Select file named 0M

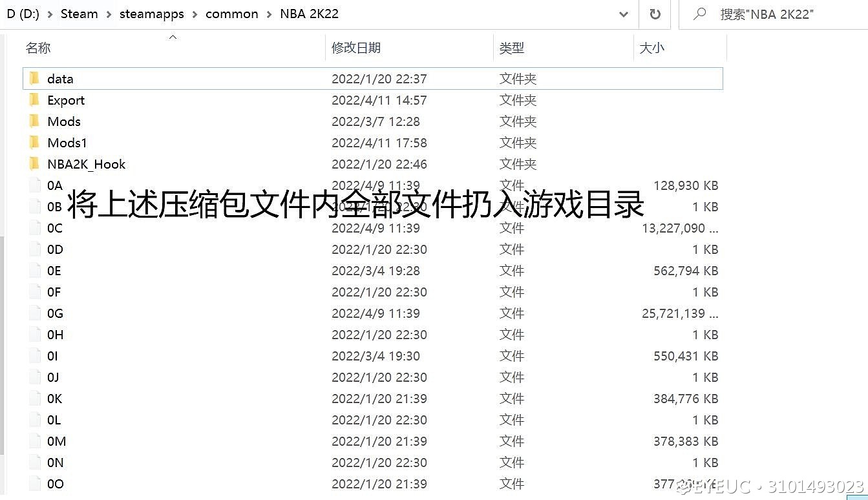coord(56,441)
